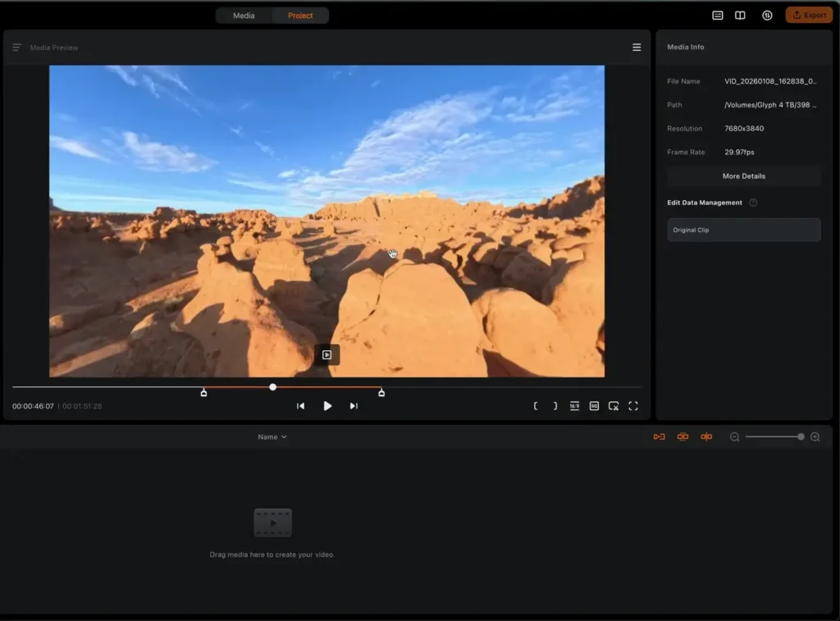Zoom out the timeline with the minus magnifier
840x621 pixels.
click(735, 437)
